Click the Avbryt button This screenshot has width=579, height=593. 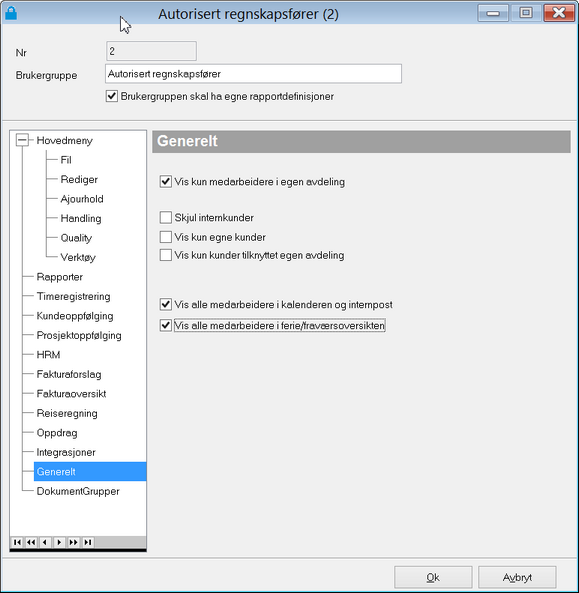(x=517, y=577)
